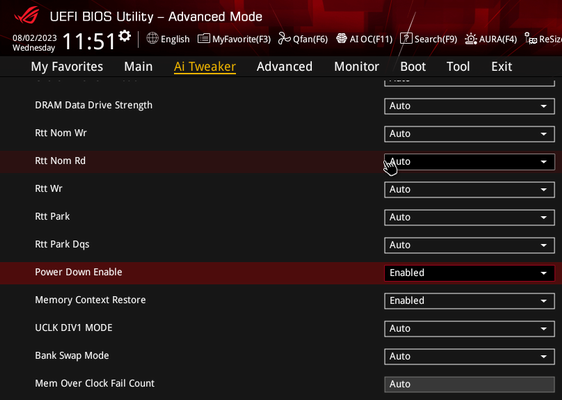The height and width of the screenshot is (400, 562).
Task: Open the date and time settings gear
Action: tap(125, 35)
